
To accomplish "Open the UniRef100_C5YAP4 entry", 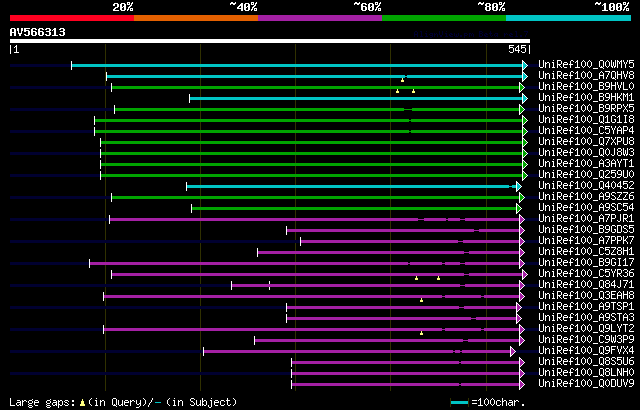I will point(586,131).
